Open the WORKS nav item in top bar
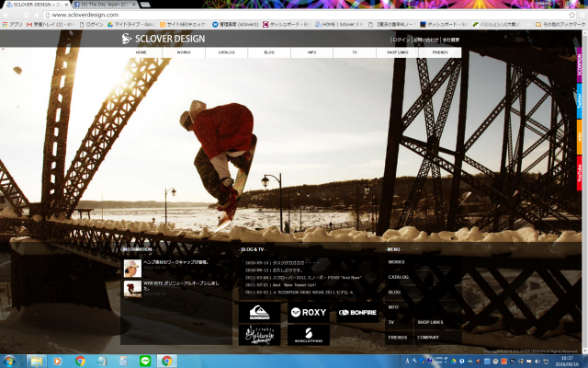This screenshot has width=588, height=368. (x=184, y=52)
